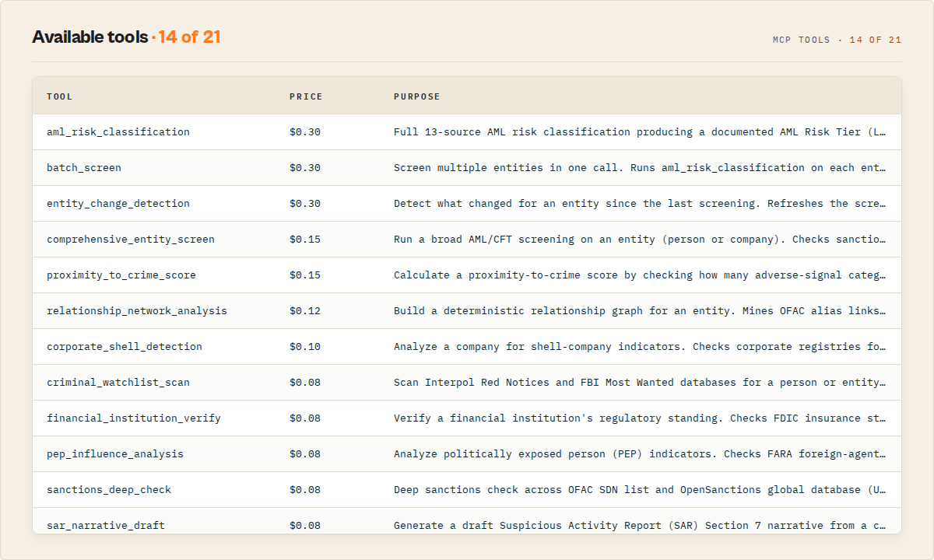This screenshot has height=560, width=934.
Task: Click comprehensive_entity_screen in the tool column
Action: coord(131,239)
